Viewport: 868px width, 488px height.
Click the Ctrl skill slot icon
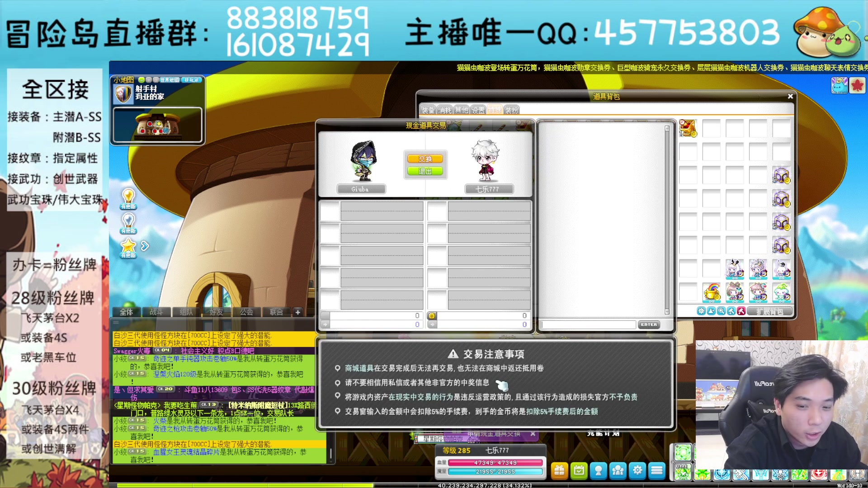(x=683, y=472)
